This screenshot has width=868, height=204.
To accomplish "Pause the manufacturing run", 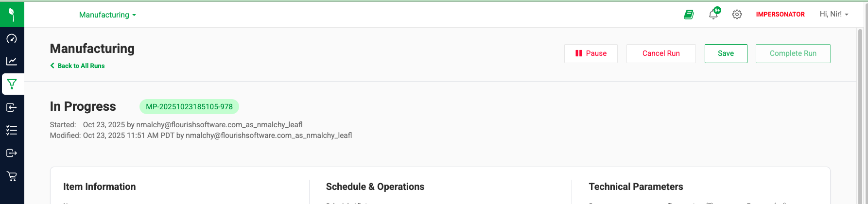I will click(x=590, y=53).
